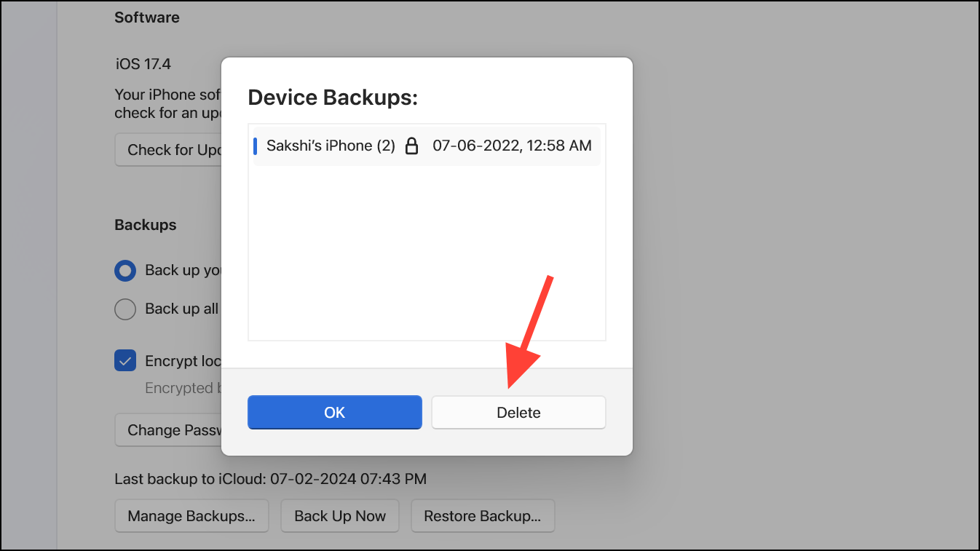Click the Backups section heading

146,225
